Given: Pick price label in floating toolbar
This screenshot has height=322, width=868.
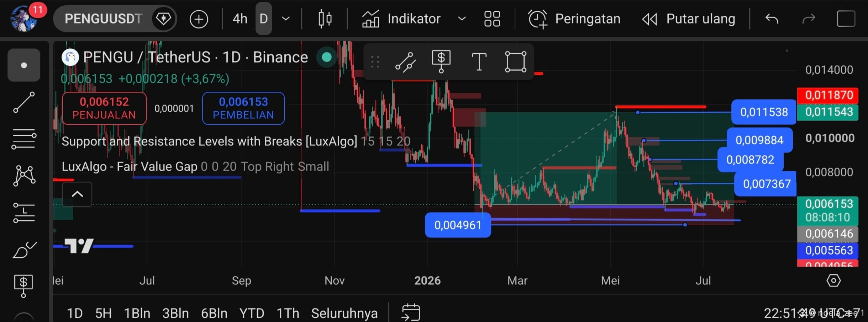Looking at the screenshot, I should pos(441,61).
